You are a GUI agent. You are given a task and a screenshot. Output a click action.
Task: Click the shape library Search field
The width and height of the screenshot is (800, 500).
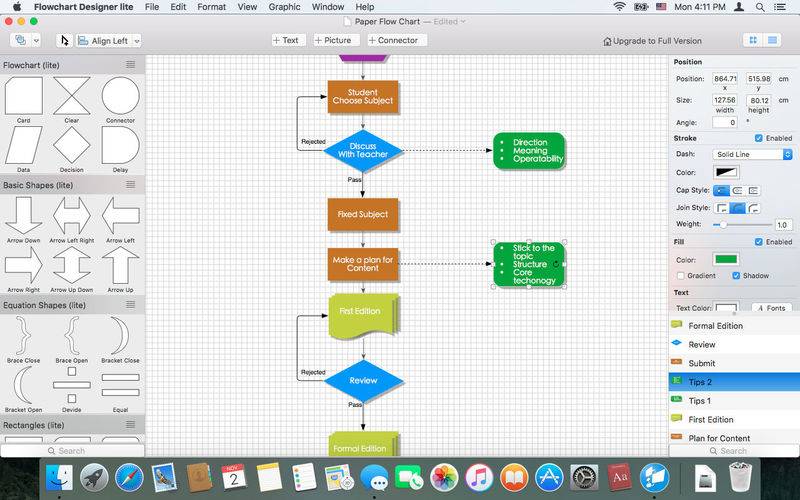tap(72, 451)
